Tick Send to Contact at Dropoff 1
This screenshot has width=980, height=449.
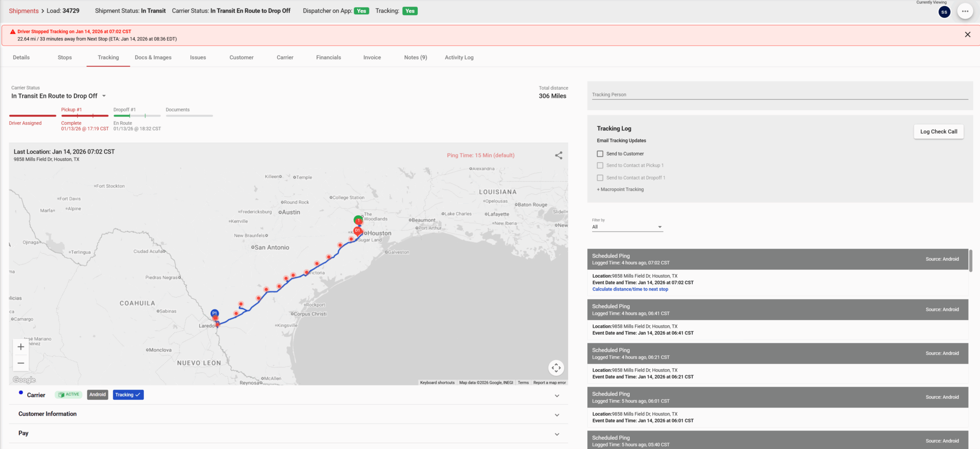coord(600,178)
